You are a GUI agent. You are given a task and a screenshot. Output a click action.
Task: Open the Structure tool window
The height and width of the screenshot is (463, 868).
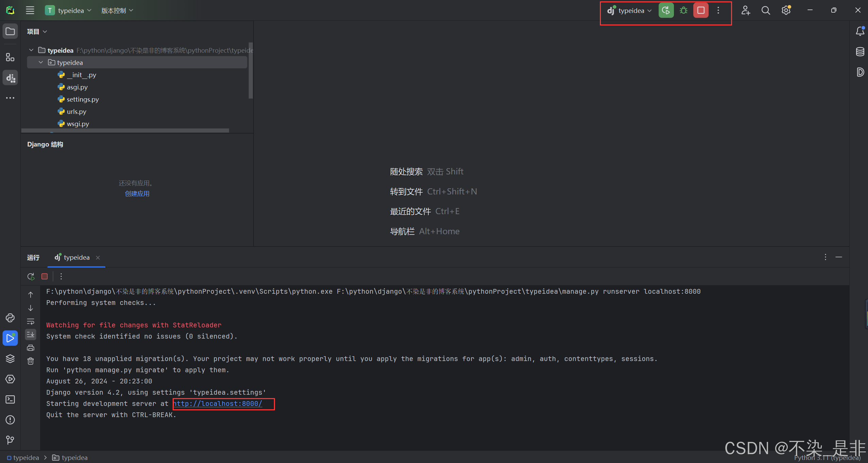(x=10, y=57)
